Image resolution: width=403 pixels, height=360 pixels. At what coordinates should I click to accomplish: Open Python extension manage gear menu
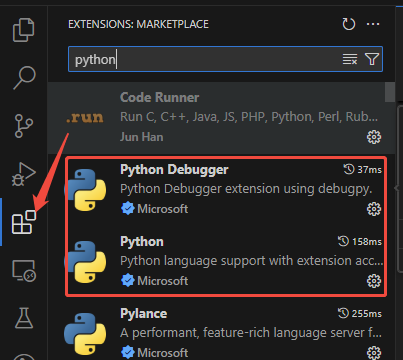374,281
